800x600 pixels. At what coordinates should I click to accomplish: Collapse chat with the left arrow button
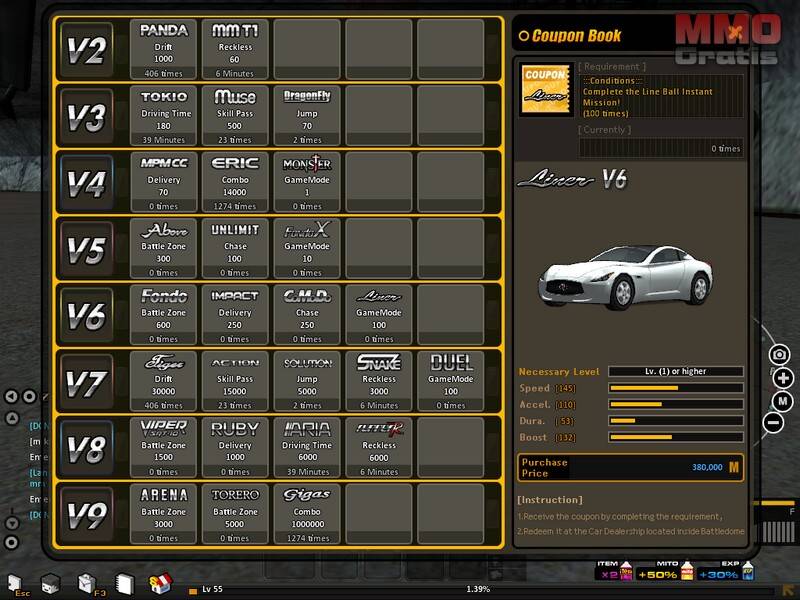[13, 397]
